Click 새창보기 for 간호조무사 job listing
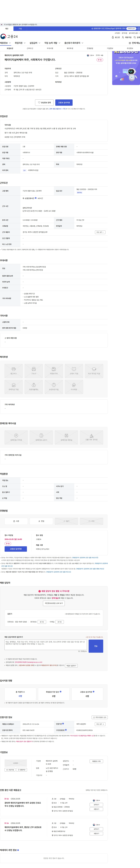The width and height of the screenshot is (140, 868). coord(96,809)
